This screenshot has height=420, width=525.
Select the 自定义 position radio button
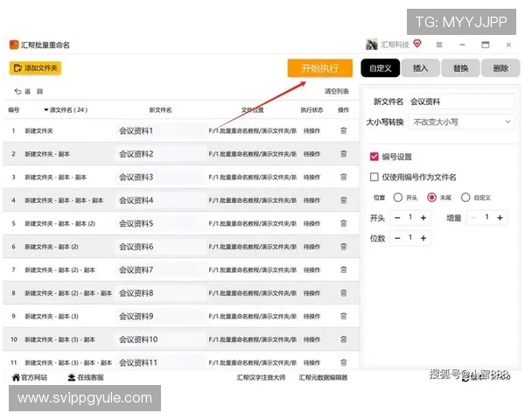(x=465, y=197)
